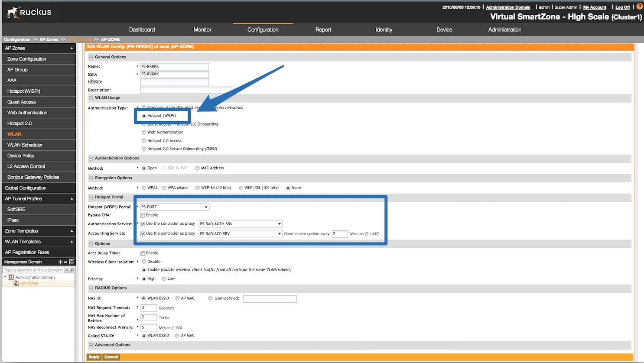
Task: Click the Apply button
Action: (94, 357)
